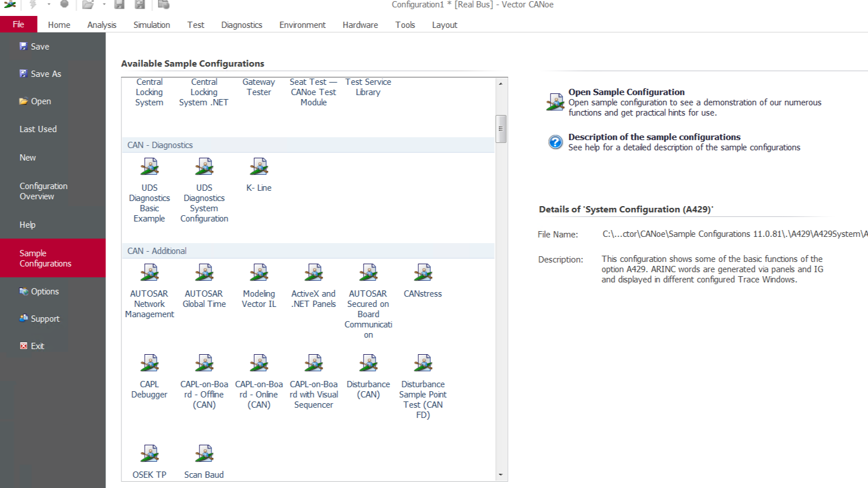
Task: Select the Environment ribbon tab
Action: 302,25
